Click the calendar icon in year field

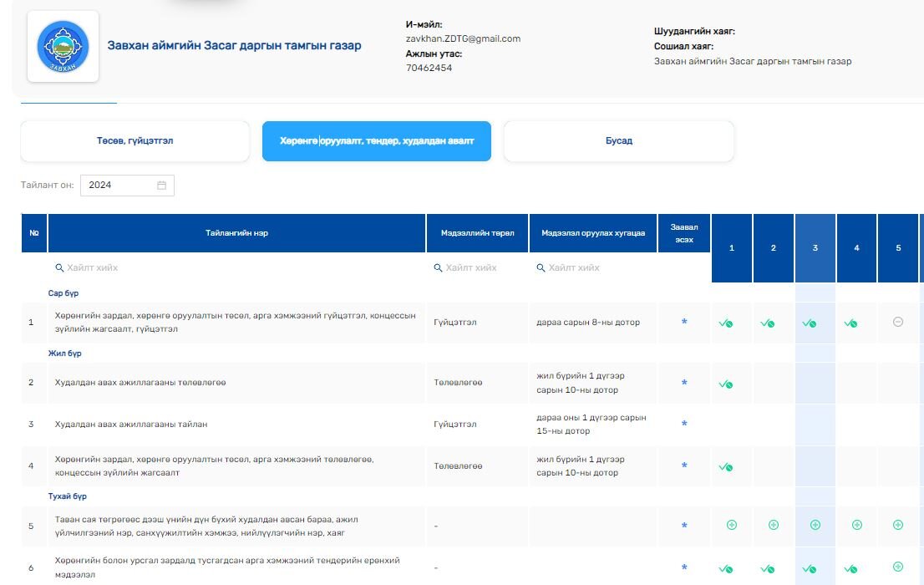click(x=161, y=185)
